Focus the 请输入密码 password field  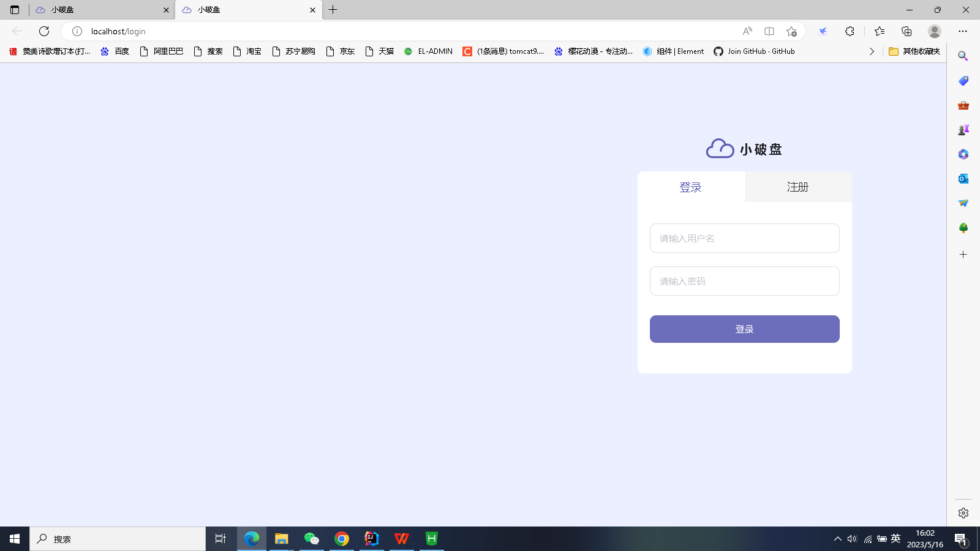(744, 281)
